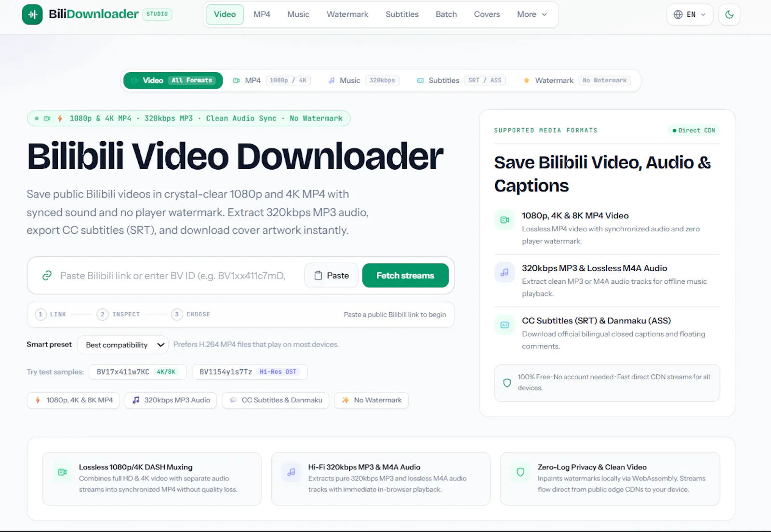Focus the Bilibili link input field
Image resolution: width=771 pixels, height=532 pixels.
click(173, 276)
